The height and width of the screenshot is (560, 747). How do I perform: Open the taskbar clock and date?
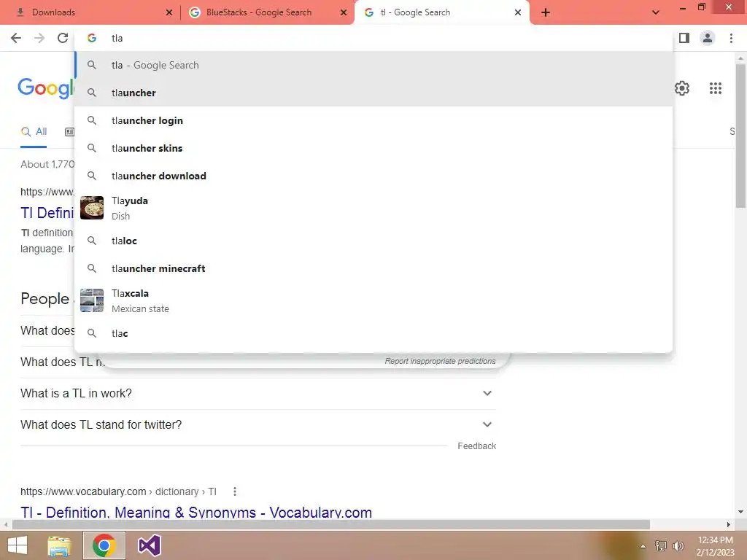tap(716, 546)
